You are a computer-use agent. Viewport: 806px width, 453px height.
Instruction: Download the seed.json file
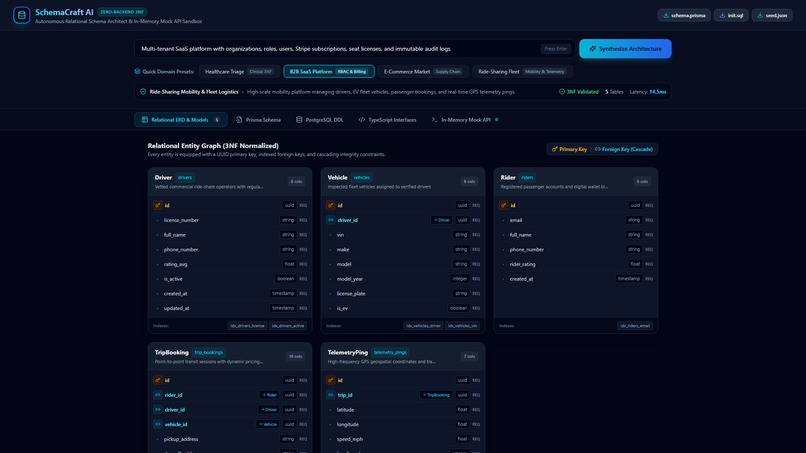(772, 15)
